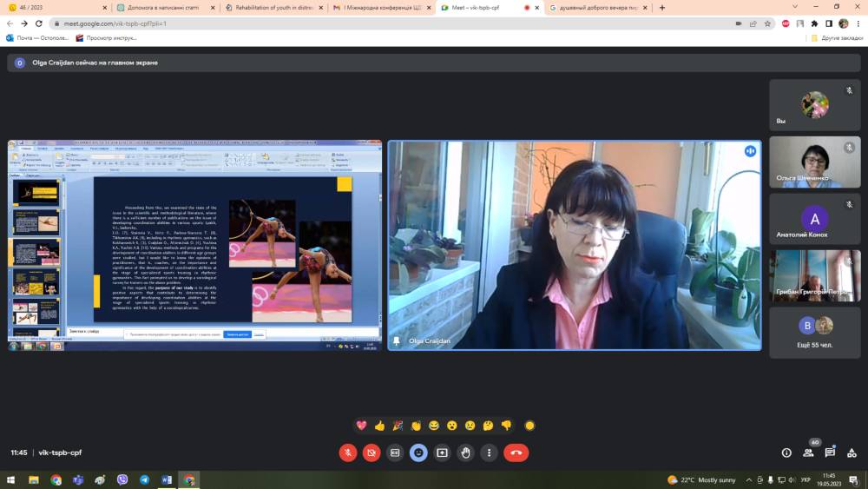Click the Olga Craijdan video tile

click(x=574, y=245)
